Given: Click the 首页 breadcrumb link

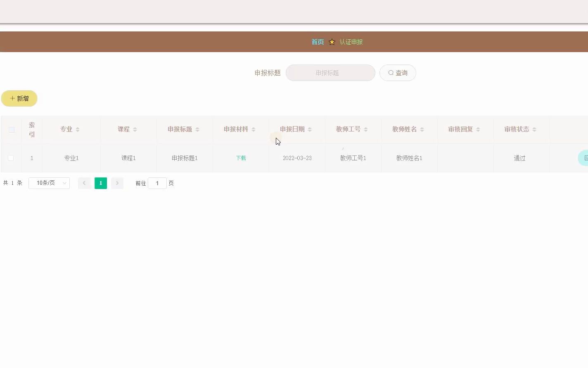Looking at the screenshot, I should (318, 42).
